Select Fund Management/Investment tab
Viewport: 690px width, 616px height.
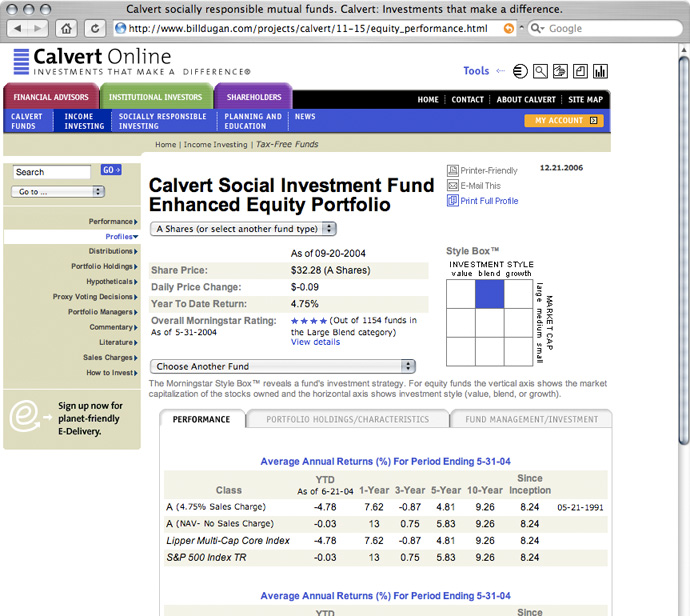531,419
